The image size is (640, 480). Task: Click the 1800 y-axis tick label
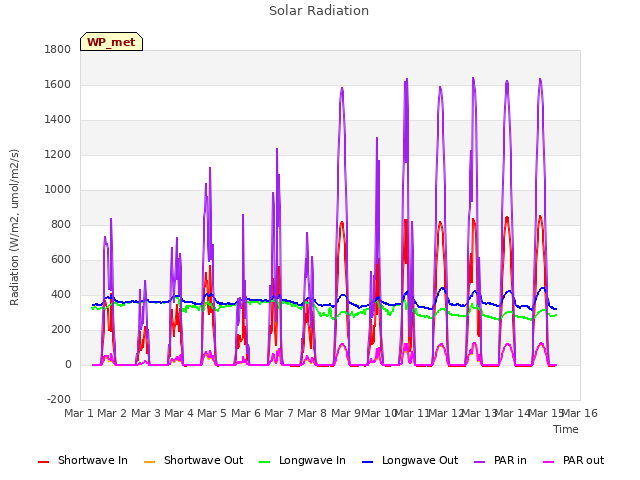tap(58, 49)
